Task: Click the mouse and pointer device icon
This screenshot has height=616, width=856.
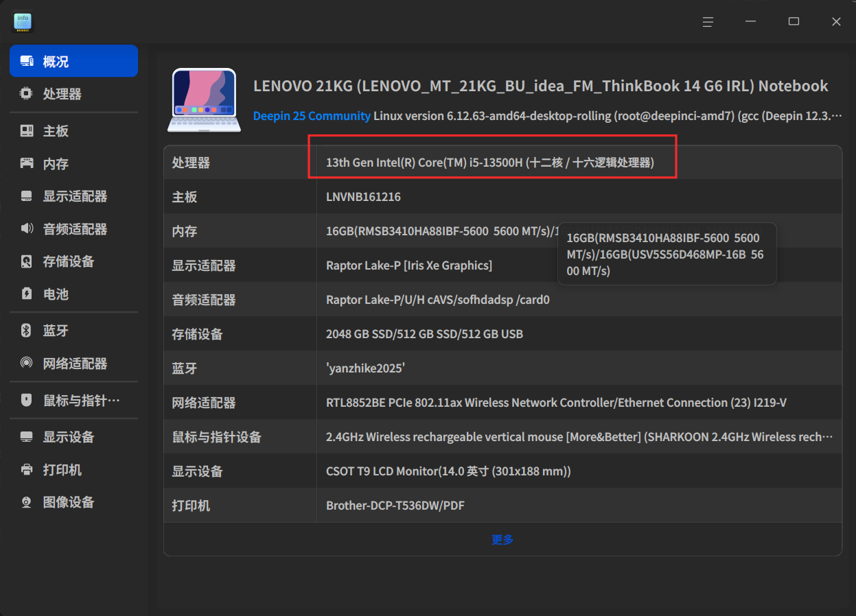Action: tap(27, 401)
